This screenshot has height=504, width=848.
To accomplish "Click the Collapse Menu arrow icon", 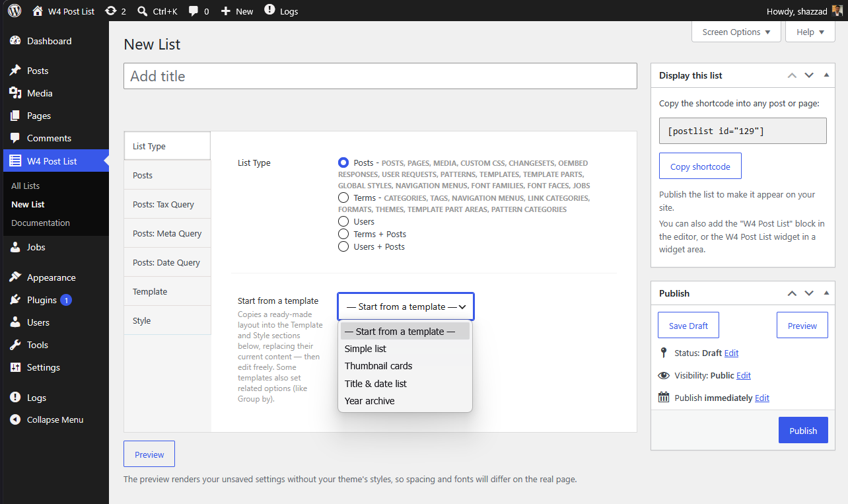I will [x=15, y=420].
